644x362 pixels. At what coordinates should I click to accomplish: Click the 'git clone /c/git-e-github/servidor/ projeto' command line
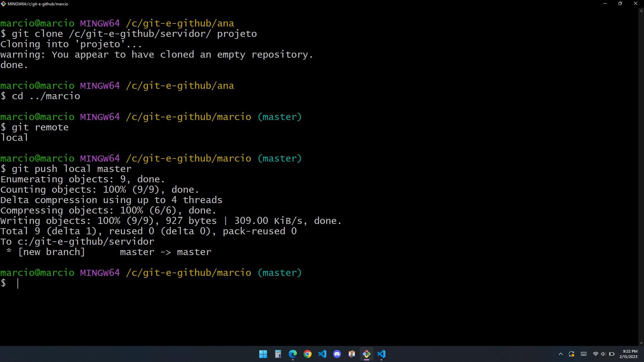pyautogui.click(x=129, y=34)
